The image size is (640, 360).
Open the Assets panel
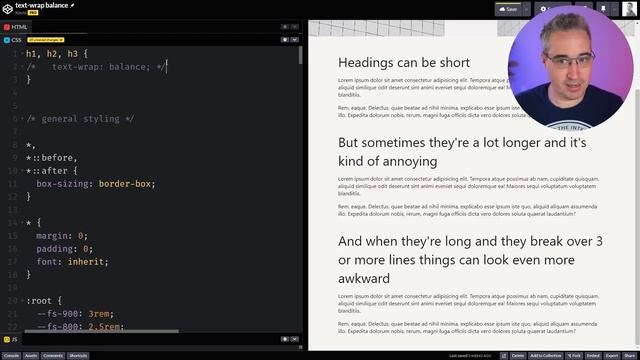point(31,356)
